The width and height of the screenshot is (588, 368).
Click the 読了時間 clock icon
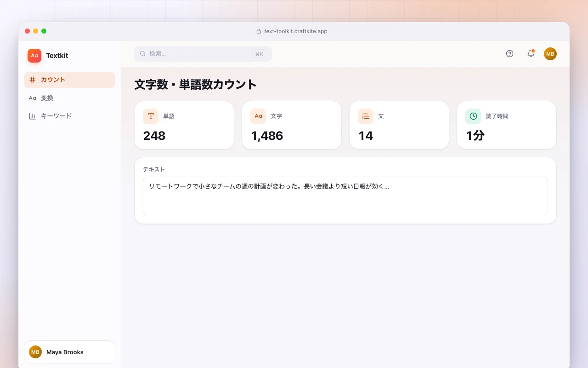click(473, 116)
